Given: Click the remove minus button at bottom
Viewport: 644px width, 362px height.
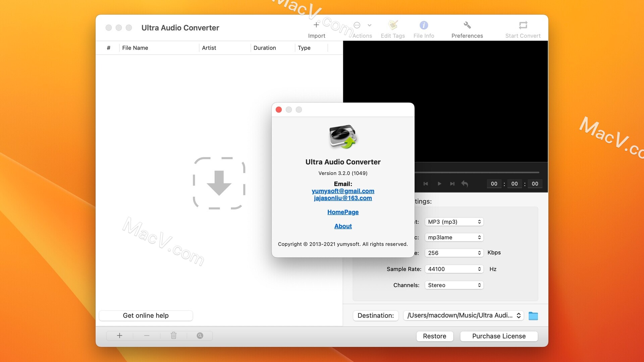Looking at the screenshot, I should coord(147,336).
